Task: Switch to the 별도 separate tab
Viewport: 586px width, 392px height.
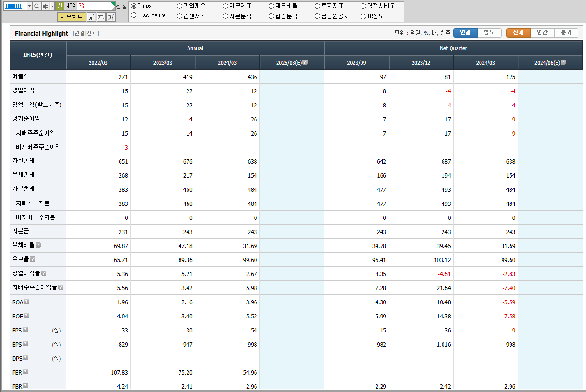Action: 489,33
